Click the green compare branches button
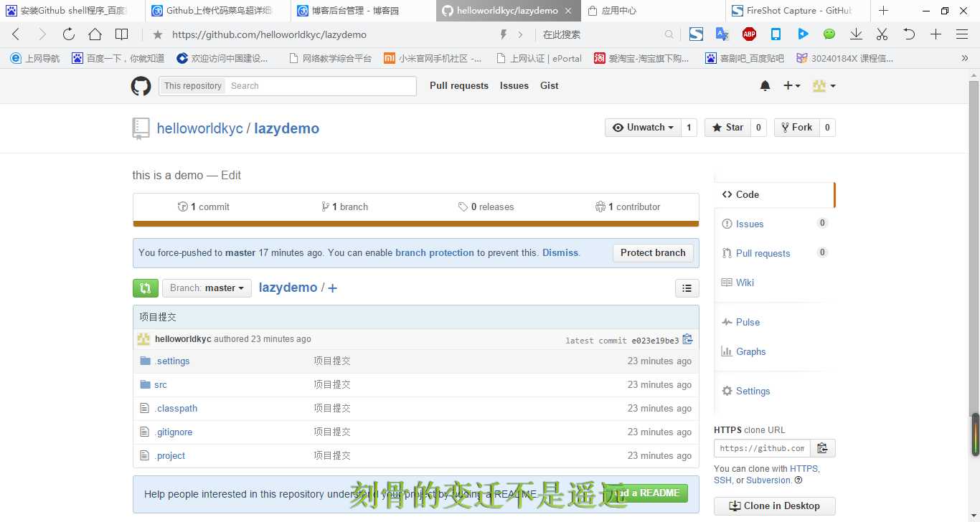Image resolution: width=980 pixels, height=522 pixels. [146, 288]
